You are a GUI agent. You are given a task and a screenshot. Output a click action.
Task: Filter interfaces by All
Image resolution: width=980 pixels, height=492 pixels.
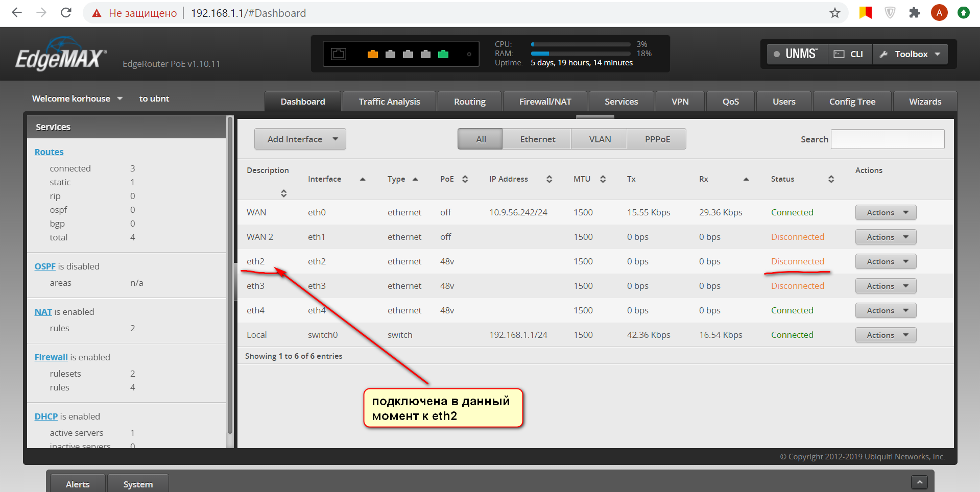click(480, 139)
